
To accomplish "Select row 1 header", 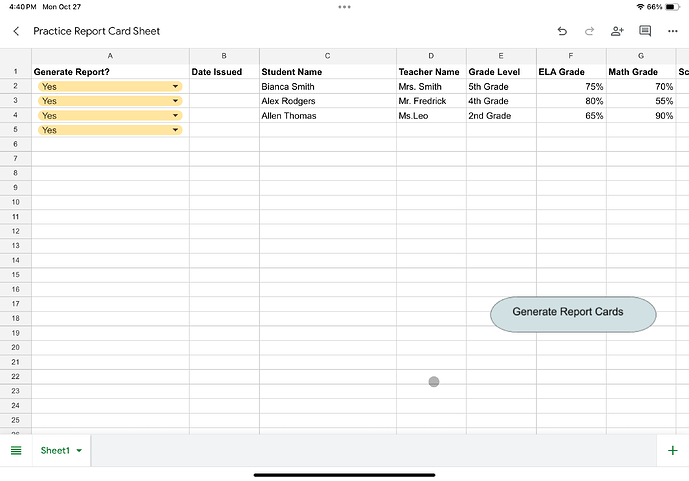I will tap(15, 71).
